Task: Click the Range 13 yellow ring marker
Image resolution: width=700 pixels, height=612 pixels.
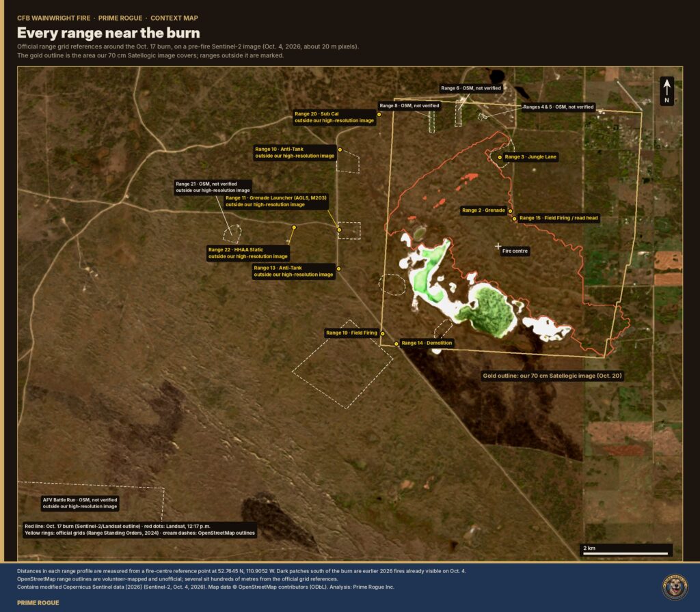Action: pyautogui.click(x=338, y=268)
